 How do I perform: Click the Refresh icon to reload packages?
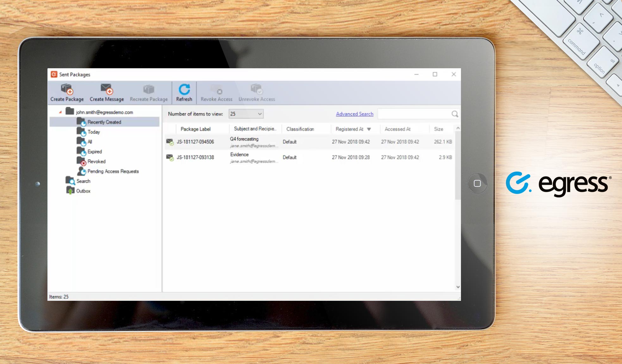pyautogui.click(x=184, y=91)
